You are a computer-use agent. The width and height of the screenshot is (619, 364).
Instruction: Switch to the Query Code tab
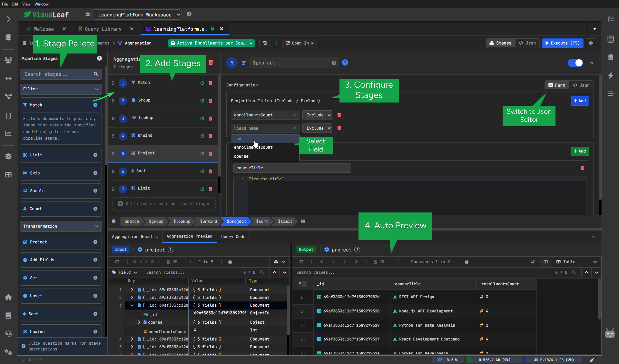tap(233, 236)
